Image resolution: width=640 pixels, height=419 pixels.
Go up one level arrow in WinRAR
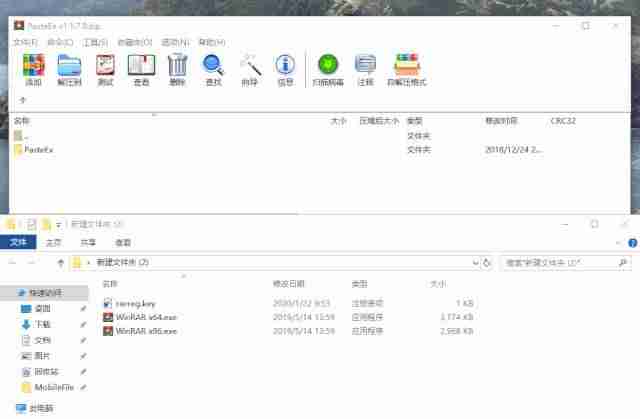(23, 100)
